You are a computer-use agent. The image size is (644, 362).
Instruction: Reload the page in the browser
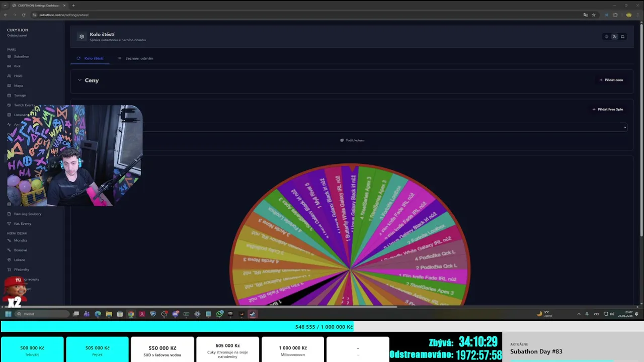[23, 15]
